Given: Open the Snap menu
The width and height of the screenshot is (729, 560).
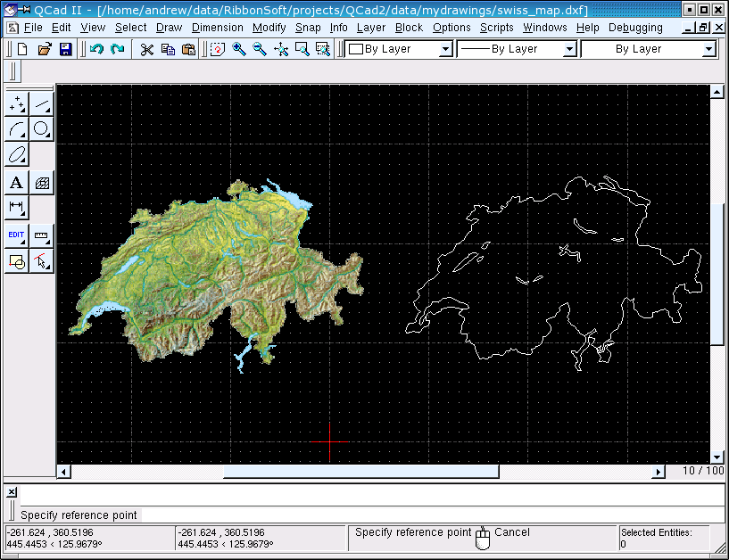Looking at the screenshot, I should (308, 28).
